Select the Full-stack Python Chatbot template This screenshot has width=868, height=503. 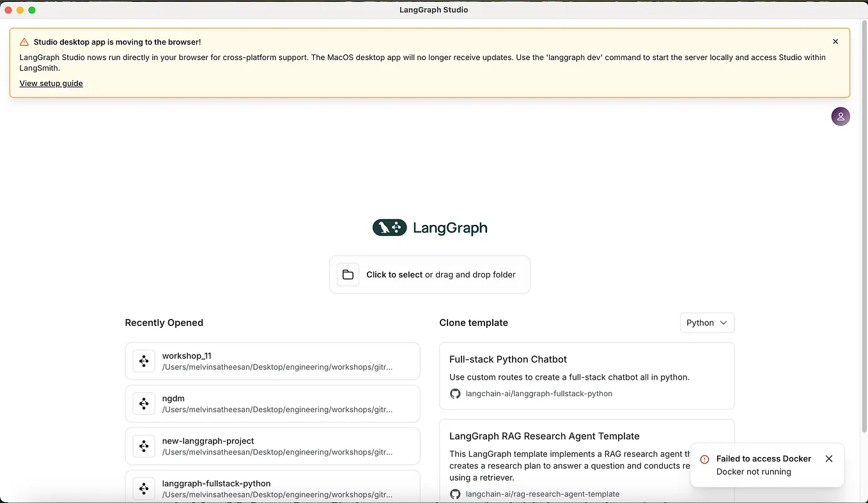587,376
